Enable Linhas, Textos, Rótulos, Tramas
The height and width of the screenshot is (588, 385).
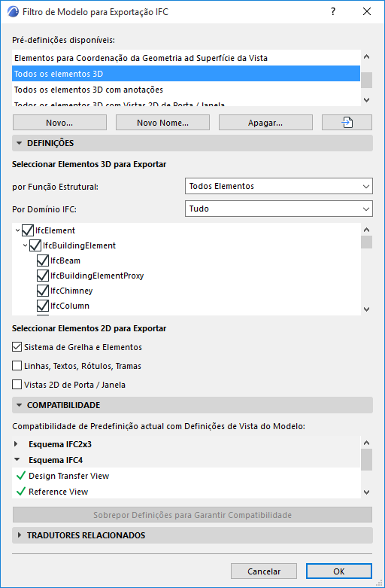click(17, 366)
